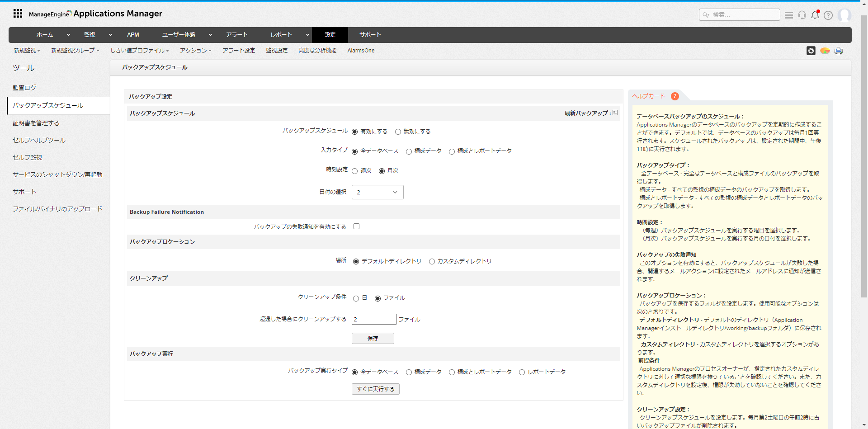
Task: Click the cleanup file count input field
Action: (374, 319)
